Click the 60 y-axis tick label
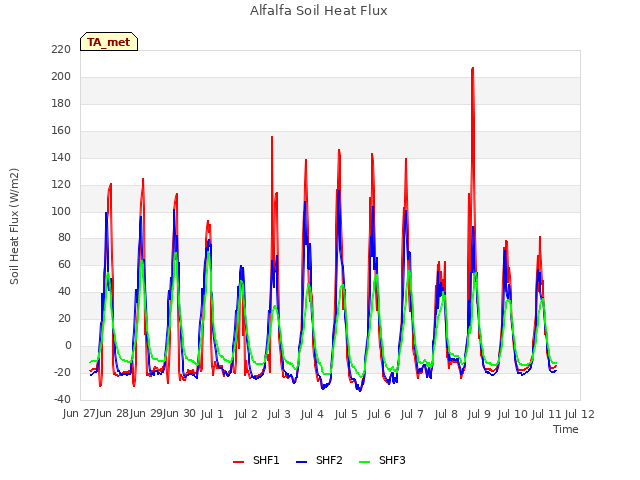The image size is (640, 480). [x=64, y=264]
